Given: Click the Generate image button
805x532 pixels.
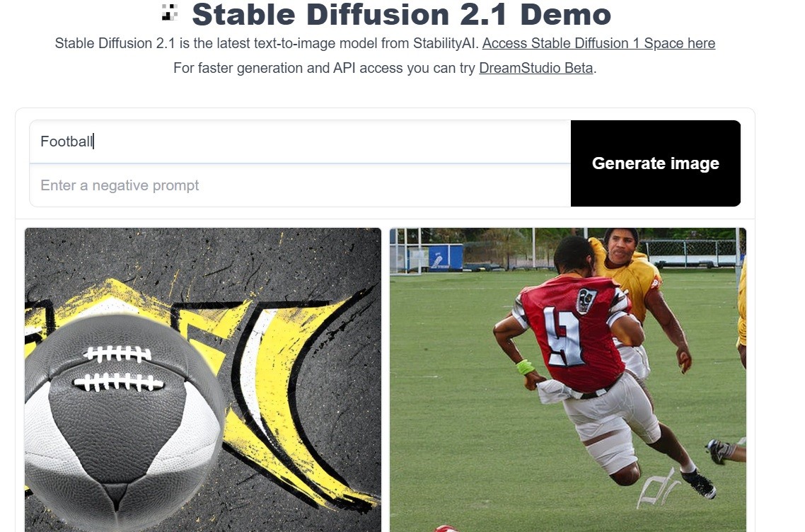Looking at the screenshot, I should (x=656, y=163).
